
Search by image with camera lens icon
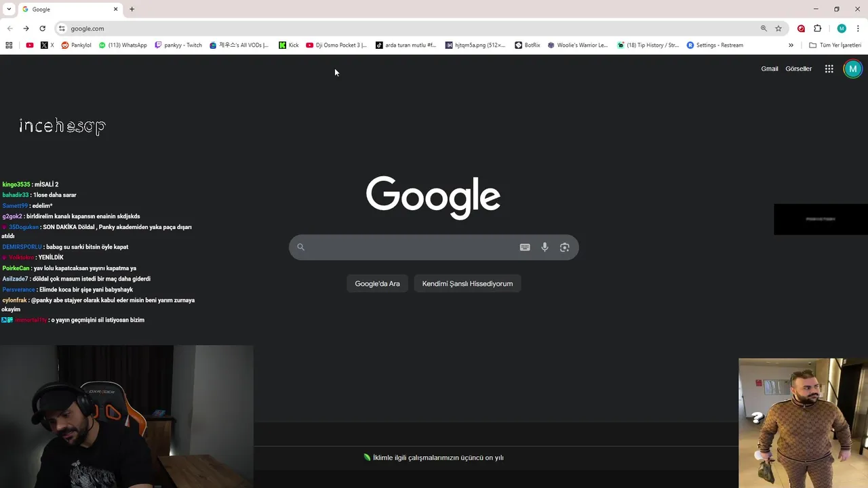tap(564, 247)
